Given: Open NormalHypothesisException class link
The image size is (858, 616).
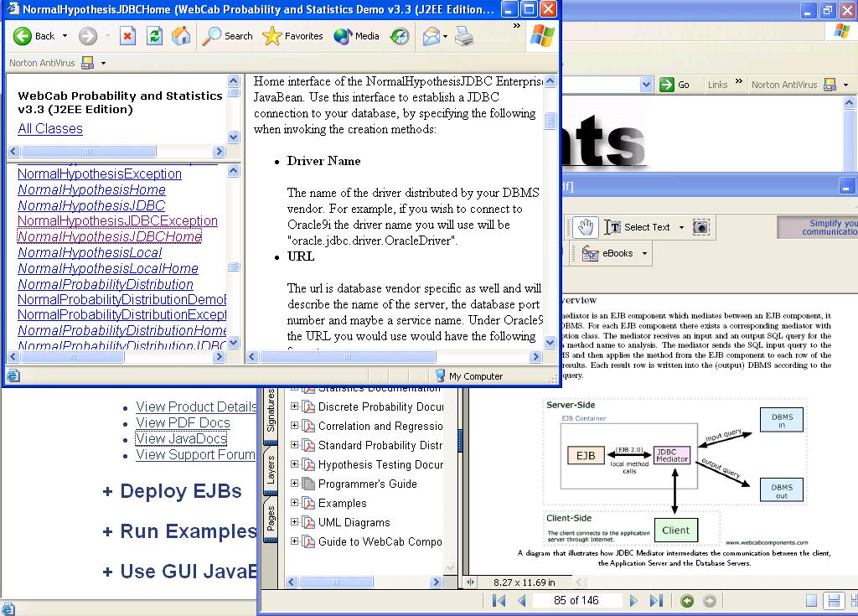Looking at the screenshot, I should point(100,173).
